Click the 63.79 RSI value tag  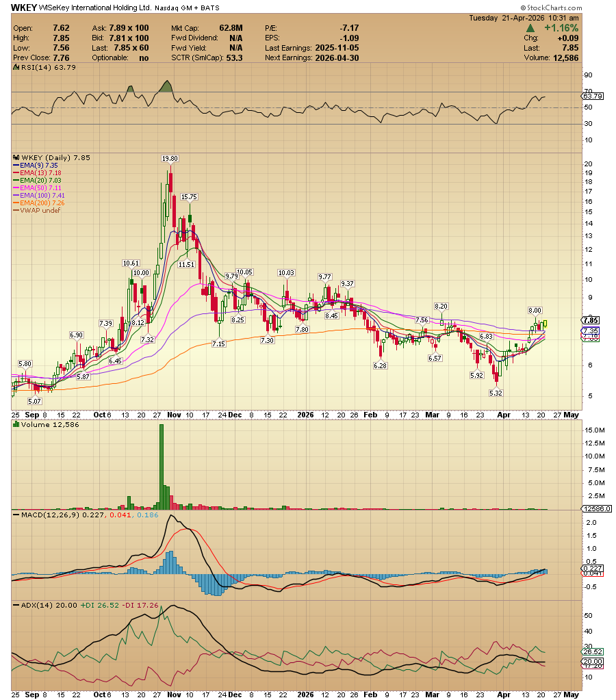[x=593, y=96]
